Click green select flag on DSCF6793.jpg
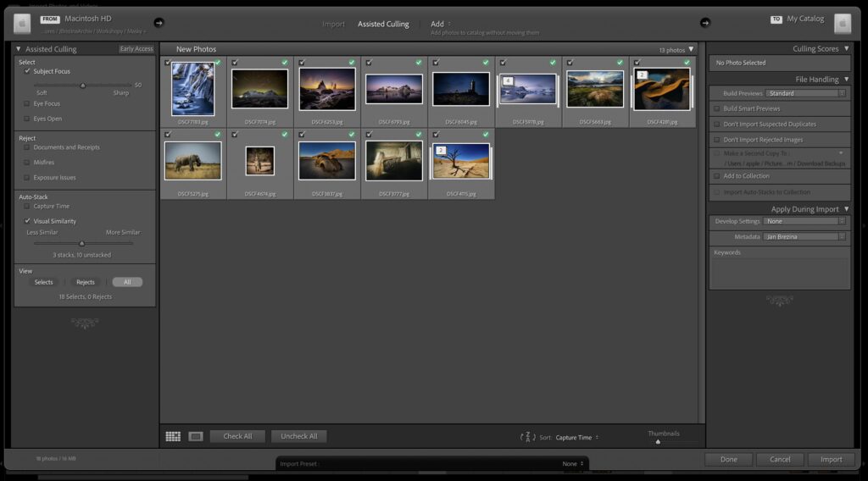The image size is (868, 481). tap(419, 63)
